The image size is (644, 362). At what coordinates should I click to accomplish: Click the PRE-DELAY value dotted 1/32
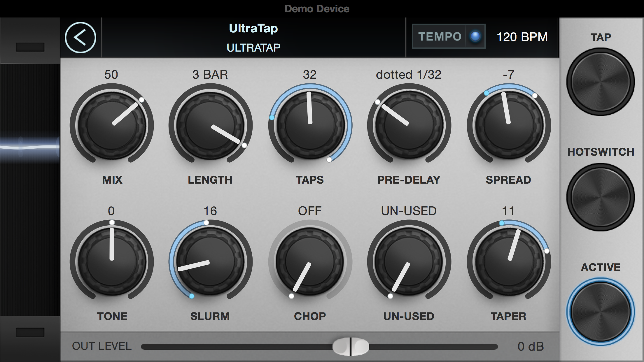408,75
